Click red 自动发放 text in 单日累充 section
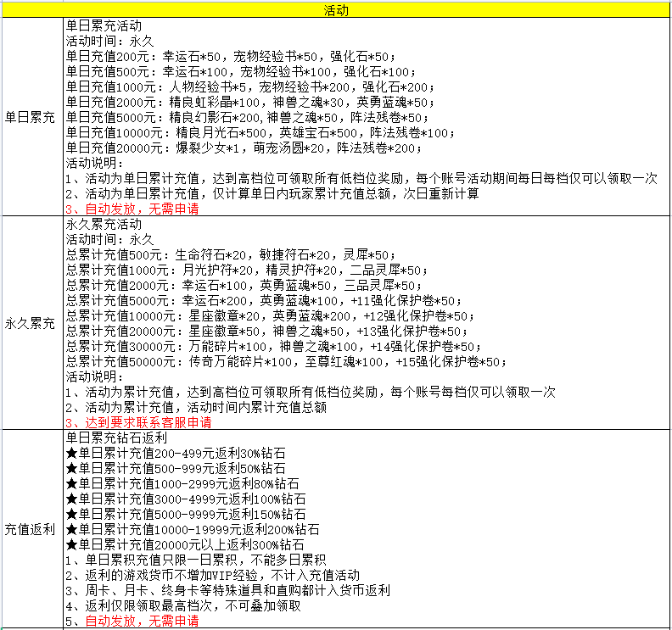 click(x=110, y=209)
